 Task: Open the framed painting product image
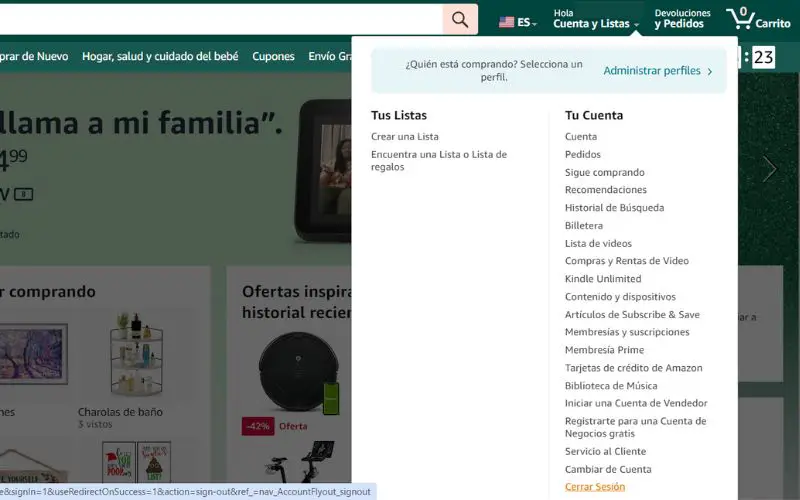34,354
